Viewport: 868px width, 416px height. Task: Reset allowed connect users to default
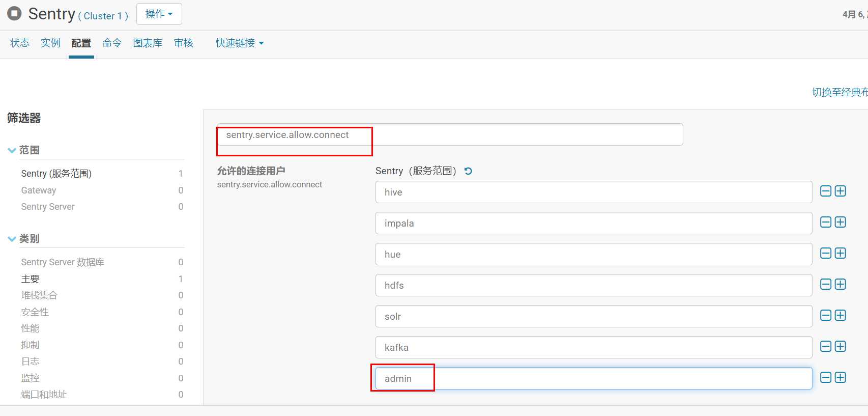[468, 171]
